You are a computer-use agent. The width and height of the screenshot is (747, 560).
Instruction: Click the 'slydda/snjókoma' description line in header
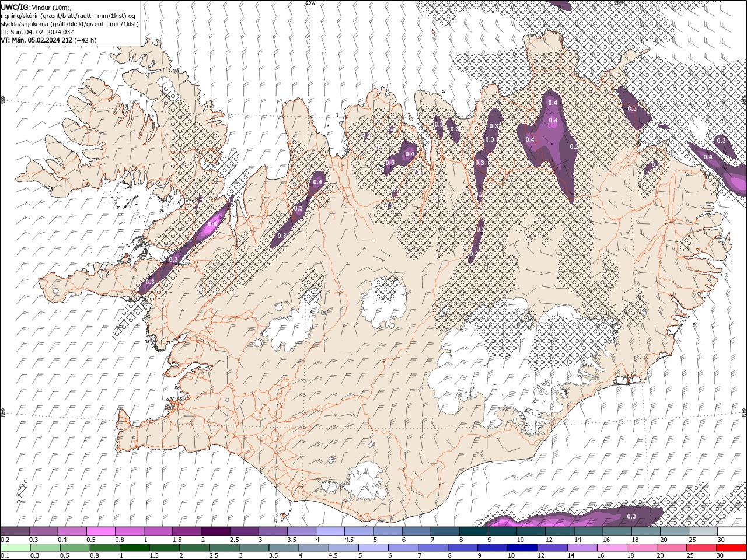click(69, 24)
